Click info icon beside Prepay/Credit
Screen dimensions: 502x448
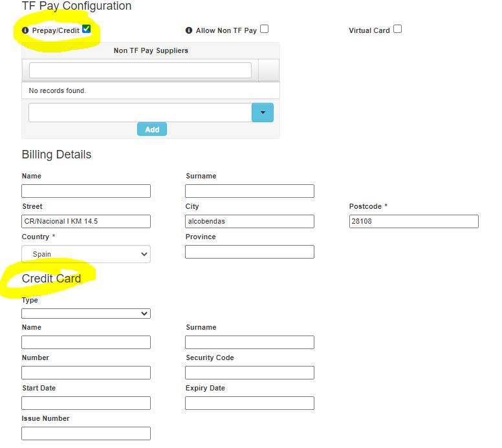click(x=25, y=30)
